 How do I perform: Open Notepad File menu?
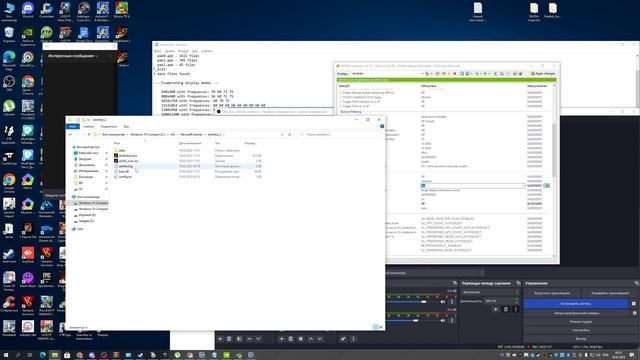[158, 51]
